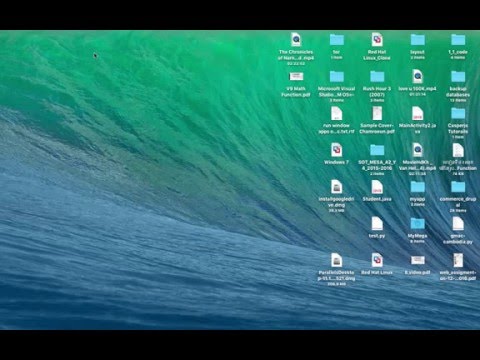Viewport: 480px width, 360px height.
Task: Select the Red Hat Linux virtual machine icon
Action: [377, 260]
